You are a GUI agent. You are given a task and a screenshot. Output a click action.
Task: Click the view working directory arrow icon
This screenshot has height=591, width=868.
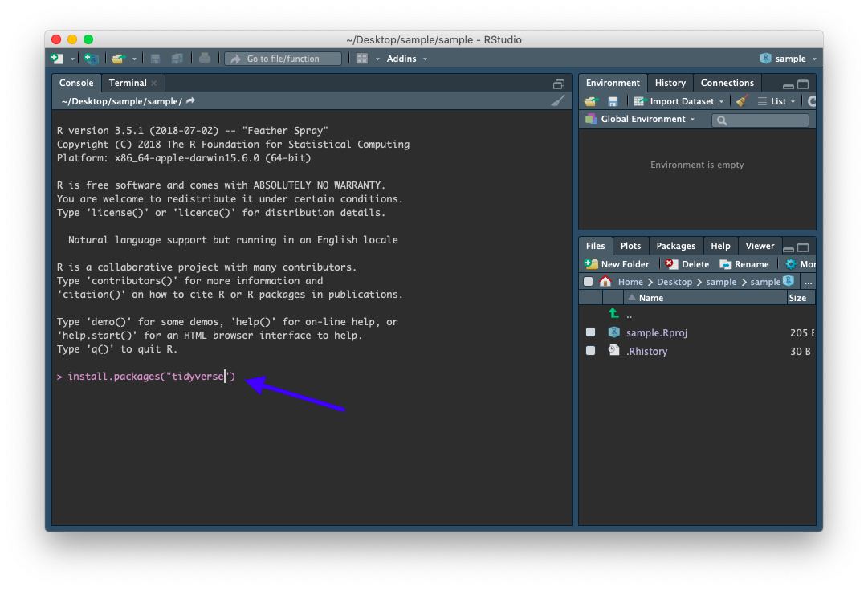[191, 100]
